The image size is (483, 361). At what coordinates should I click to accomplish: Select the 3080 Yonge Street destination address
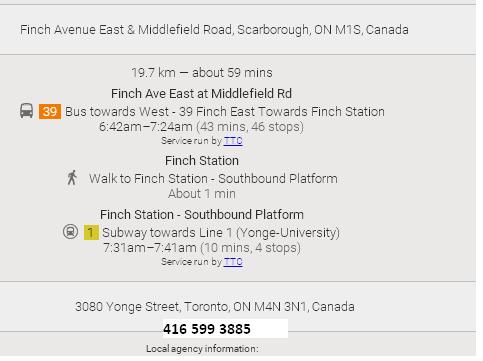tap(215, 307)
